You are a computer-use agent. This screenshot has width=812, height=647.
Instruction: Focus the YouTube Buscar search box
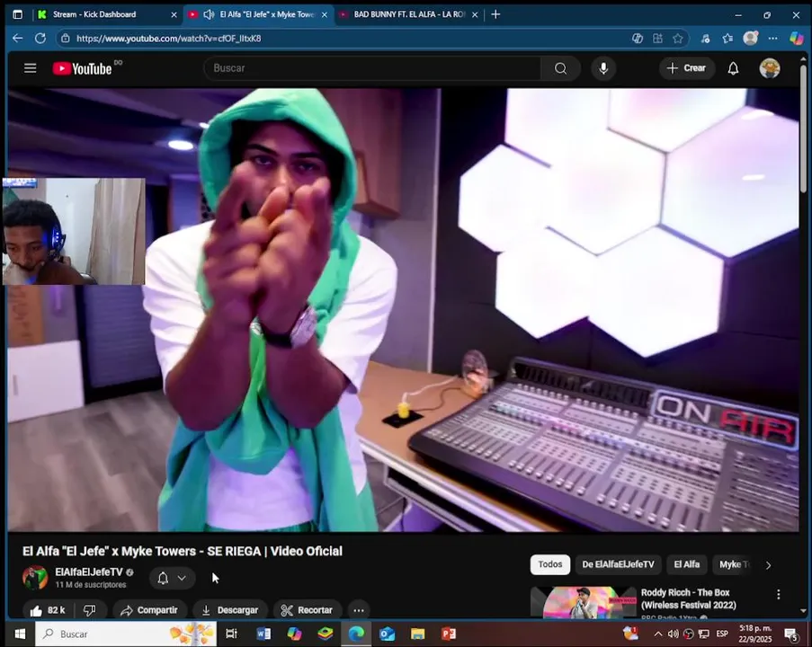[x=373, y=68]
